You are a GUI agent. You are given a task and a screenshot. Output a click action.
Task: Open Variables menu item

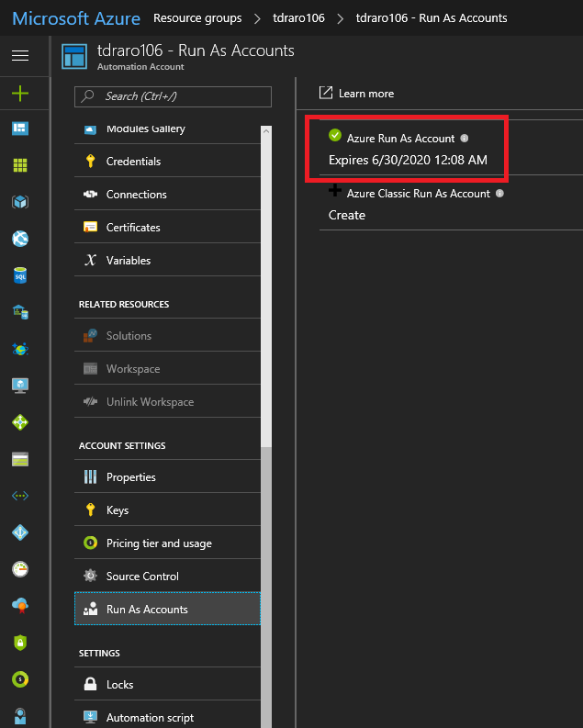click(x=167, y=260)
